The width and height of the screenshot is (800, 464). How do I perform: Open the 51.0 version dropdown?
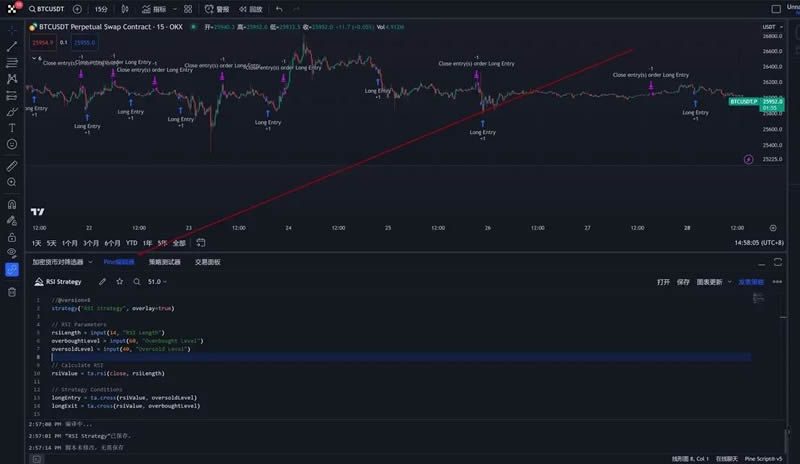click(x=157, y=282)
